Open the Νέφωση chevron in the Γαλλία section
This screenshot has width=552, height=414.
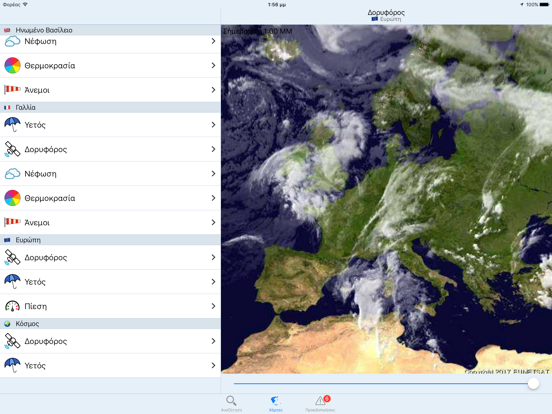click(213, 174)
